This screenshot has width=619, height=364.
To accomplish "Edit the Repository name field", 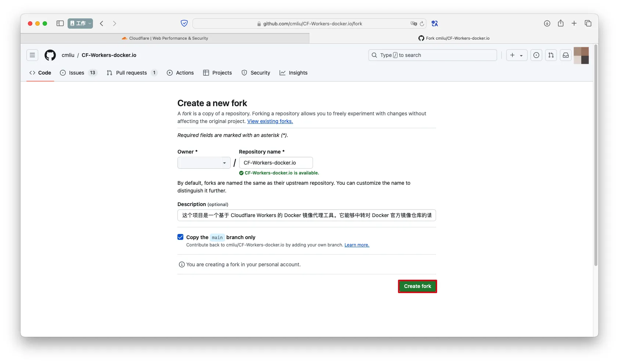I will [x=276, y=163].
